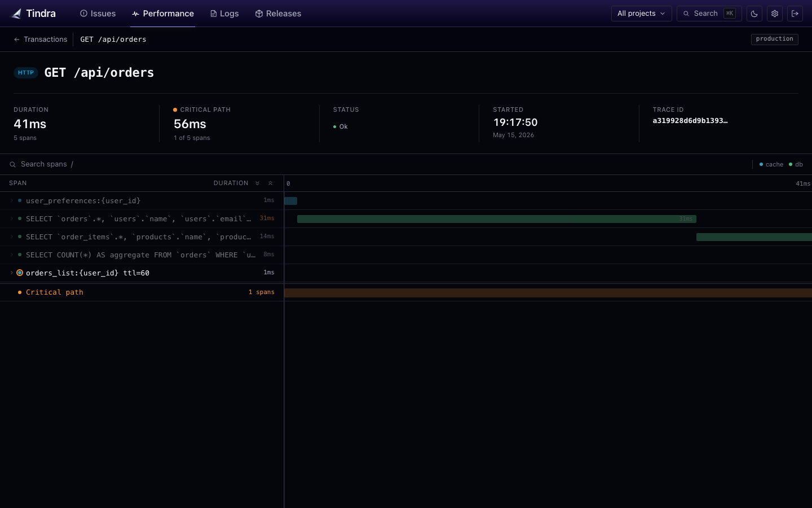Click the green 31ms timeline bar
Image resolution: width=812 pixels, height=508 pixels.
(x=496, y=219)
